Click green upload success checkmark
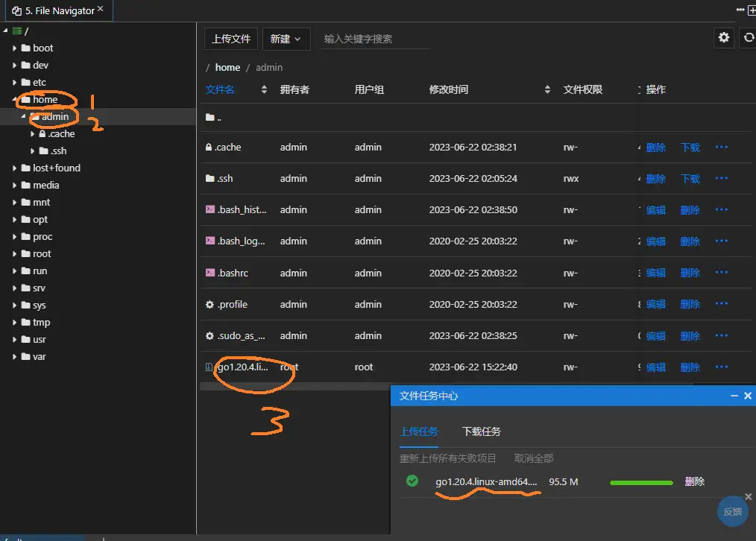The height and width of the screenshot is (541, 756). point(412,481)
